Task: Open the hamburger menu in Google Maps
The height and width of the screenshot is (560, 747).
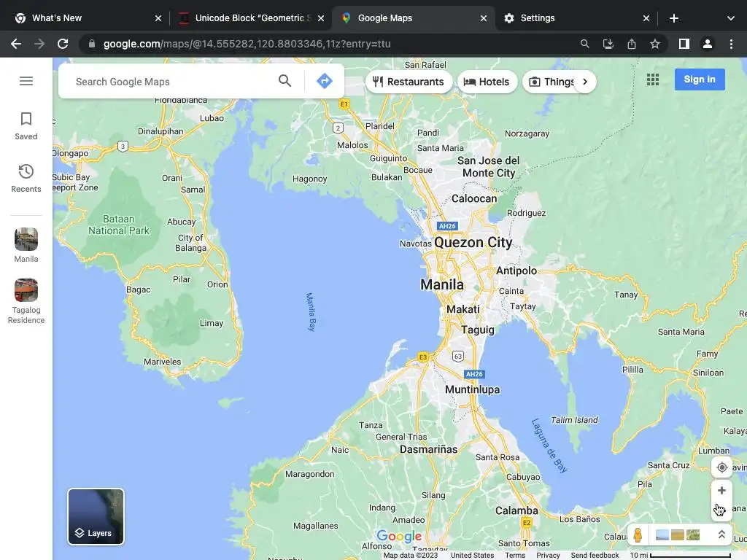Action: tap(26, 81)
